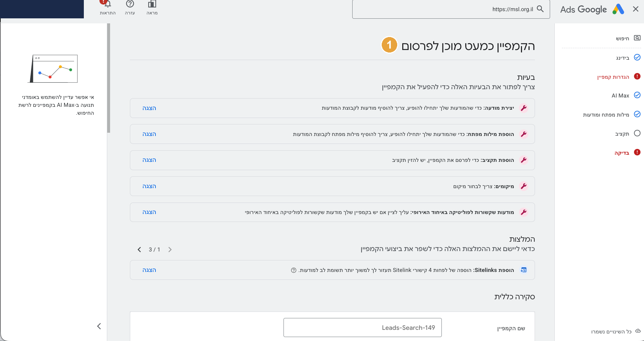The image size is (644, 341).
Task: Collapse the side panel with the chevron
Action: click(x=99, y=326)
